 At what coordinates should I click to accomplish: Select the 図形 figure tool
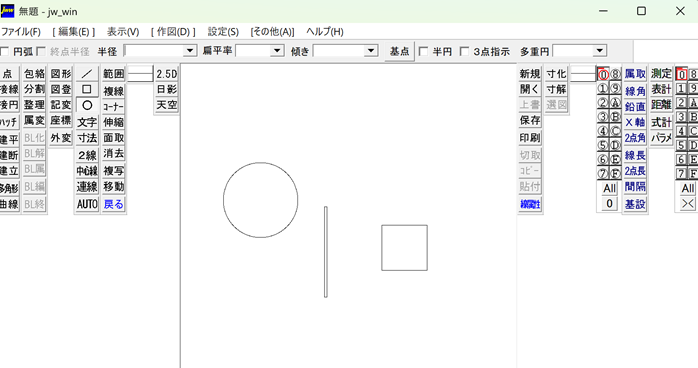coord(61,74)
